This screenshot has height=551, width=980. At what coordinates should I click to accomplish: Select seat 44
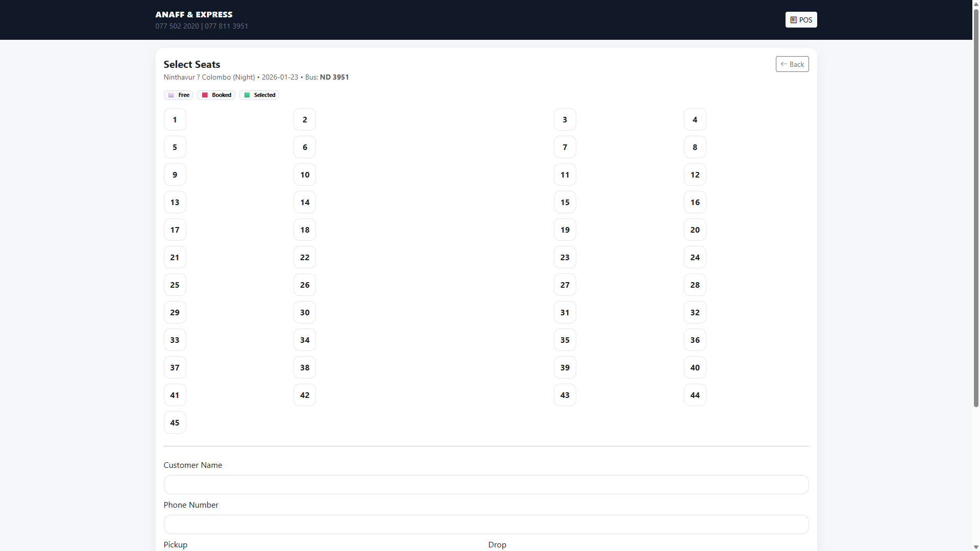695,395
